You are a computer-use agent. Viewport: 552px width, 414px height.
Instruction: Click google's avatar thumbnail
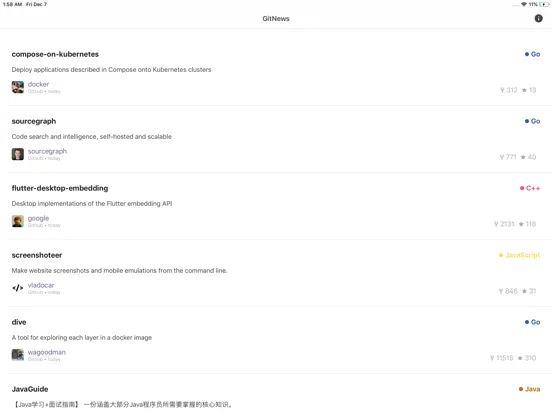[18, 221]
